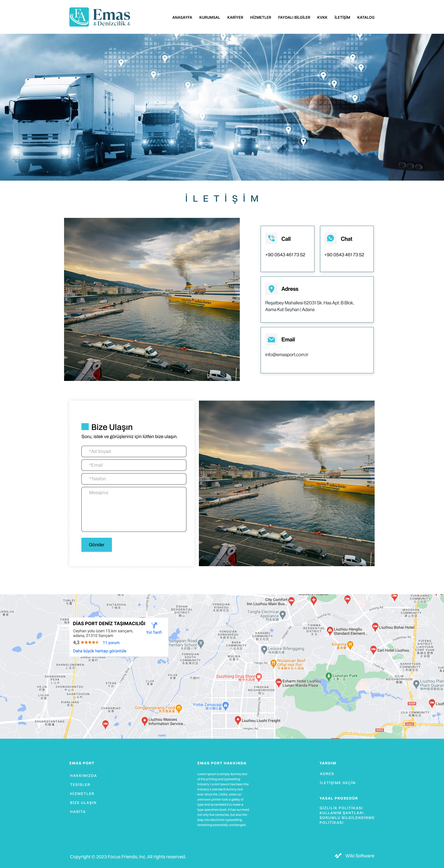Click the WhatsApp Chat icon
The image size is (444, 868).
(330, 238)
